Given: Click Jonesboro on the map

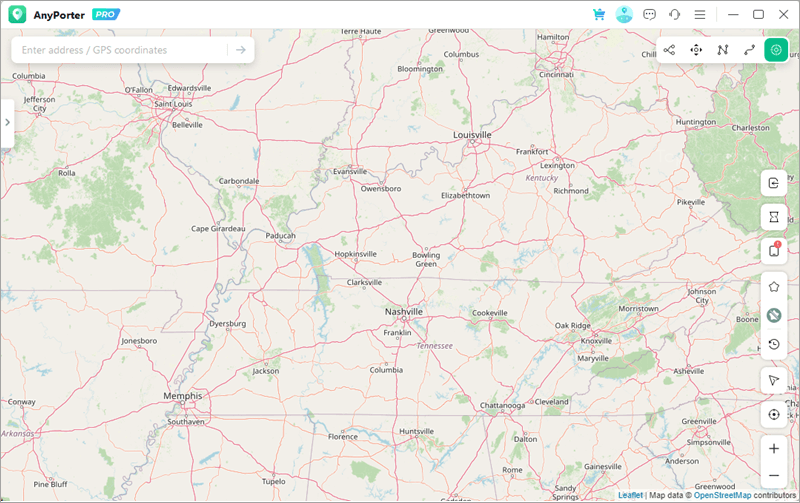Looking at the screenshot, I should click(x=139, y=341).
